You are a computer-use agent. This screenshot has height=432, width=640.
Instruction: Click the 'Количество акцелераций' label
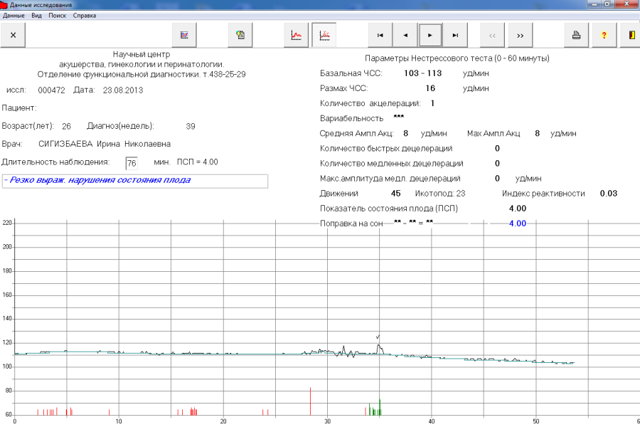tap(370, 103)
